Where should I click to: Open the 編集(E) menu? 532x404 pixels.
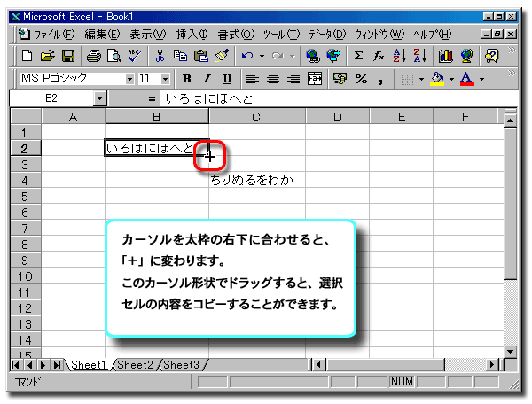pos(102,35)
